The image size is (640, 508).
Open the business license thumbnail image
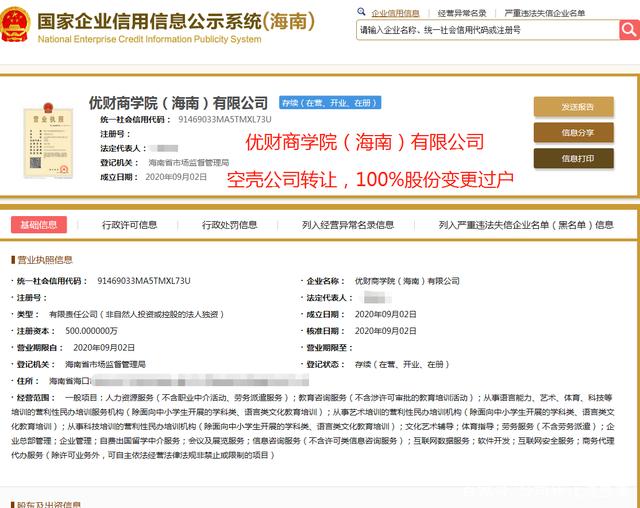point(49,141)
